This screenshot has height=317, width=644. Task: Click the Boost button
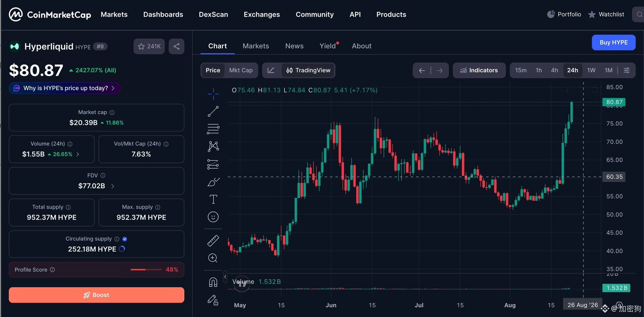pyautogui.click(x=97, y=295)
